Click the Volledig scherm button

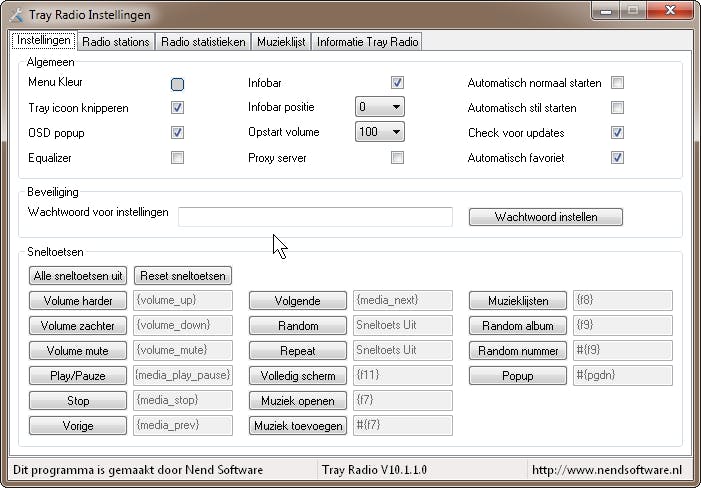(x=298, y=376)
